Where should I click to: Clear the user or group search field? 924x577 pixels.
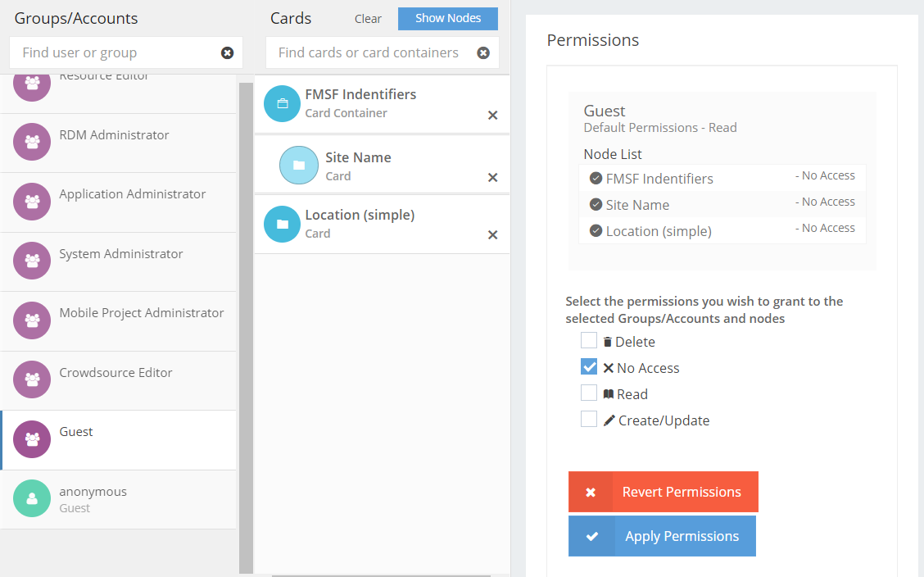pyautogui.click(x=227, y=52)
